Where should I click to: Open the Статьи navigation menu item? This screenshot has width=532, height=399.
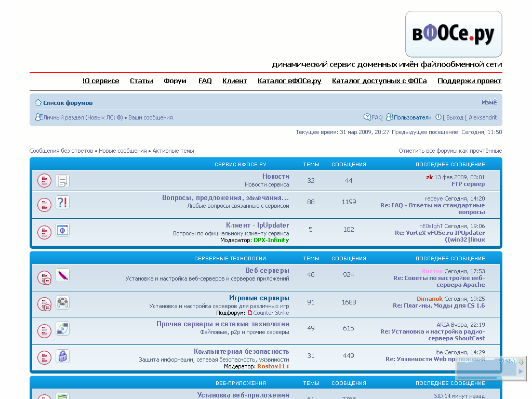(141, 81)
